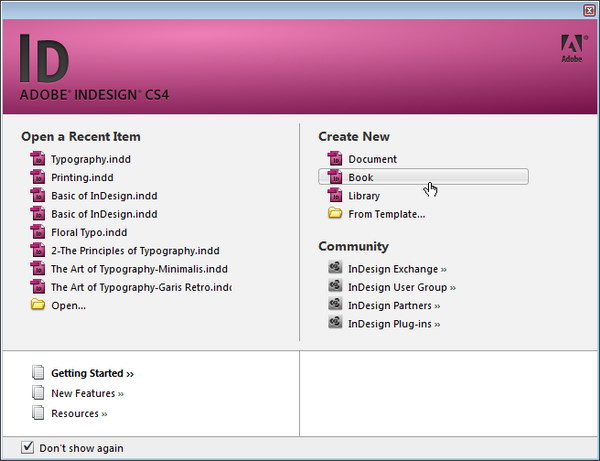Image resolution: width=600 pixels, height=461 pixels.
Task: Create new From Template...
Action: click(x=386, y=214)
